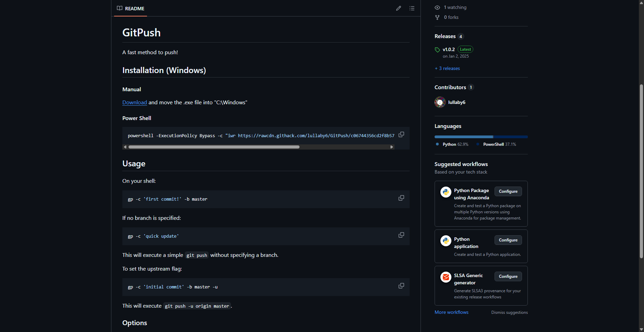Click the 'Power Shell' subheading
The image size is (644, 332).
click(137, 118)
